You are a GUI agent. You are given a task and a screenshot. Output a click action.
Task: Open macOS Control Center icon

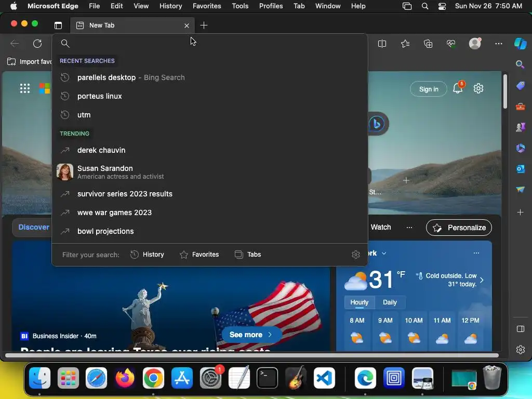442,6
